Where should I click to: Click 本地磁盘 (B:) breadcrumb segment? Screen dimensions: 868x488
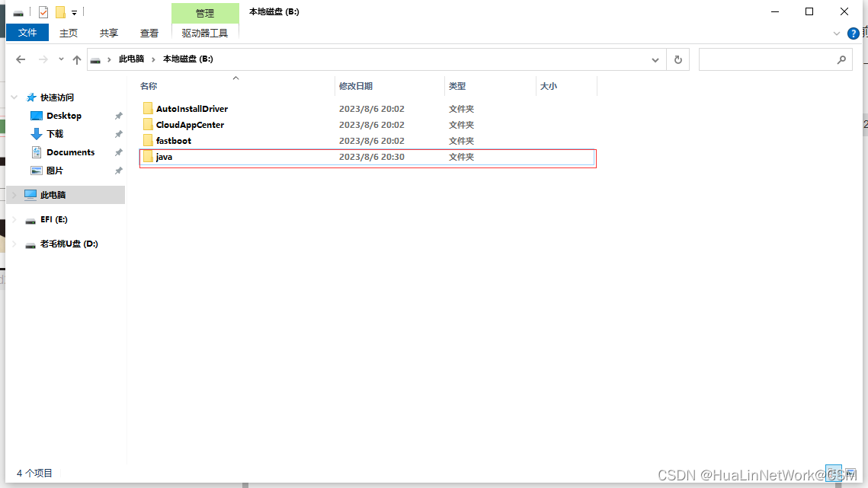click(187, 59)
